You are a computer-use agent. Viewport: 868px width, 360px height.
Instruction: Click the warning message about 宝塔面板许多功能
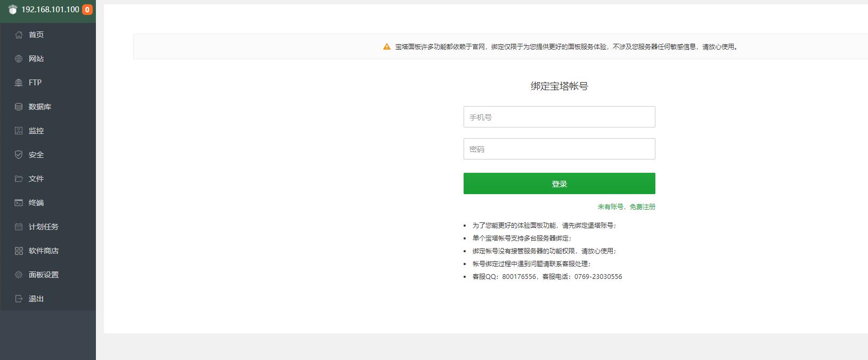point(567,47)
